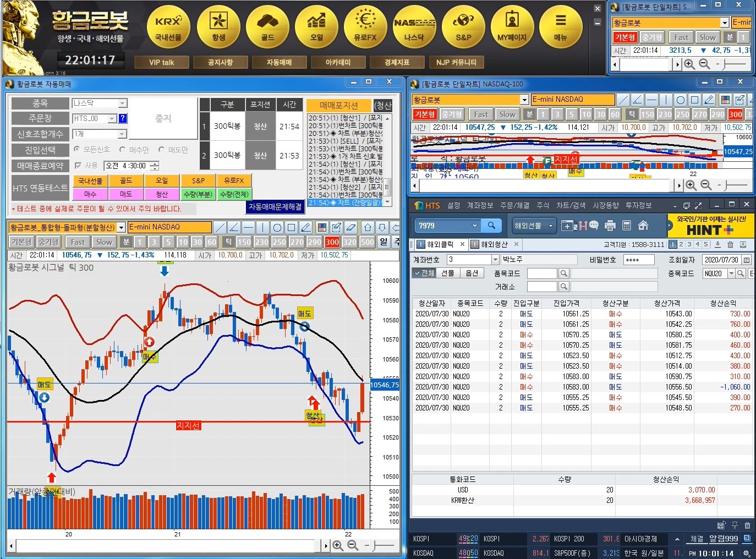The image size is (756, 559).
Task: Expand the 신호조합개수 1개 dropdown
Action: pyautogui.click(x=122, y=134)
